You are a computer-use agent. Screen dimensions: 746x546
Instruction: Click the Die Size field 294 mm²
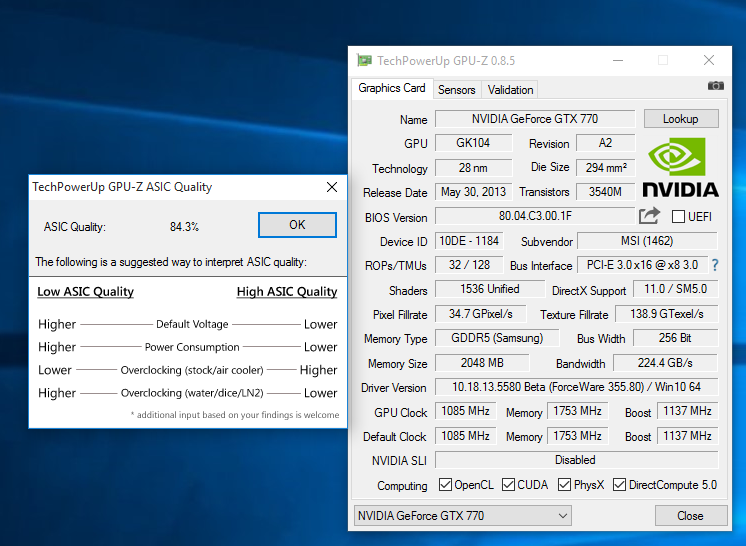point(605,168)
